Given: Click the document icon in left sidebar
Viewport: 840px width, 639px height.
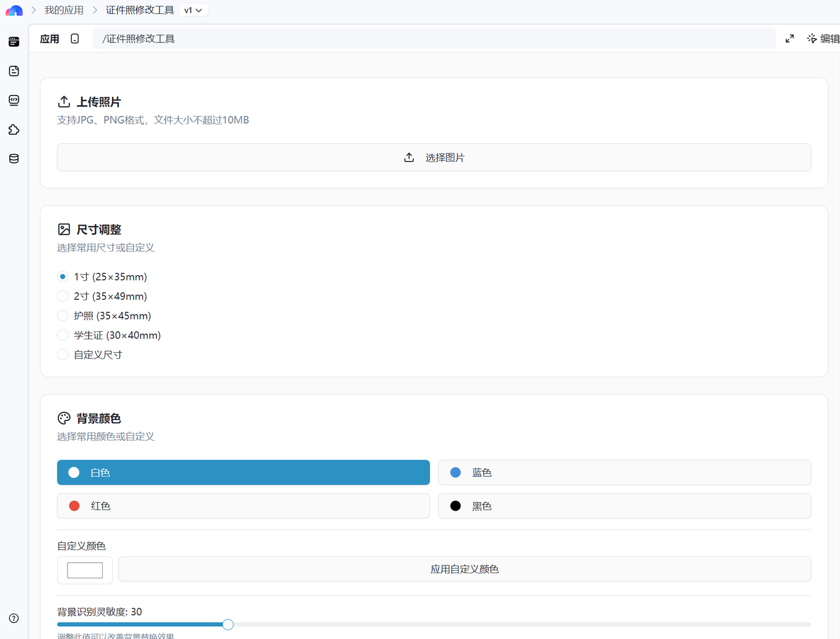Looking at the screenshot, I should tap(14, 71).
